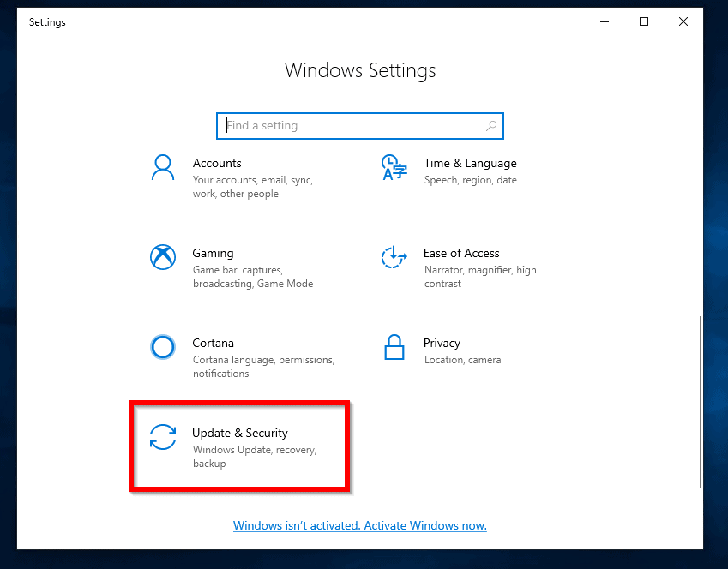728x569 pixels.
Task: Click the Settings title bar label
Action: click(x=47, y=21)
